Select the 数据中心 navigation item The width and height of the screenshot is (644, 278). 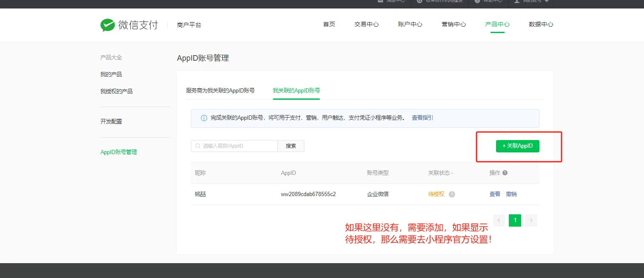click(x=541, y=24)
